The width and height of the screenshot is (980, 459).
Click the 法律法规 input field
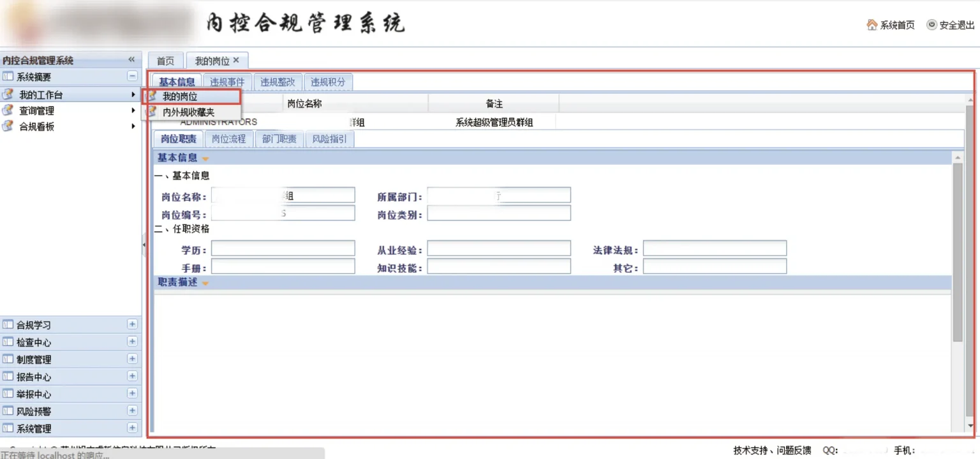click(715, 248)
